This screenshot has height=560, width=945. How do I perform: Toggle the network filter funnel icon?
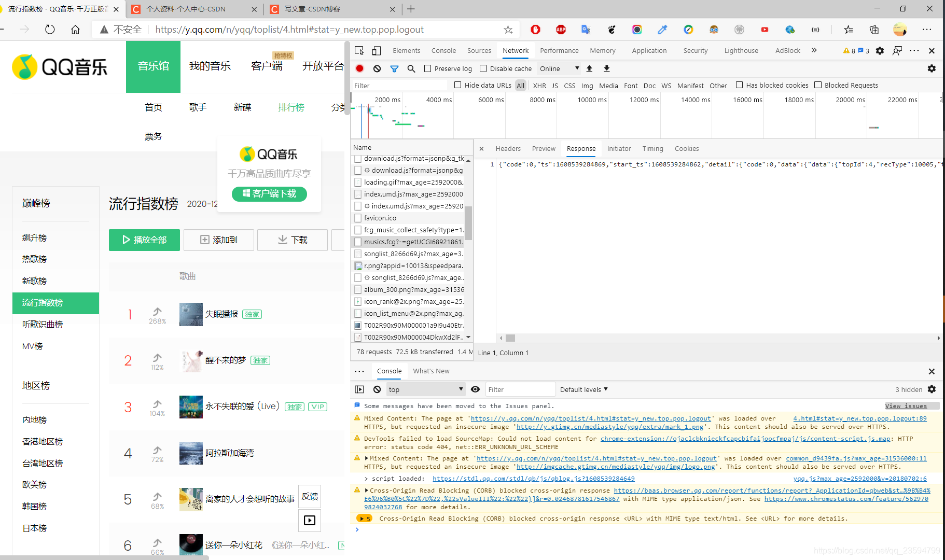[x=394, y=68]
